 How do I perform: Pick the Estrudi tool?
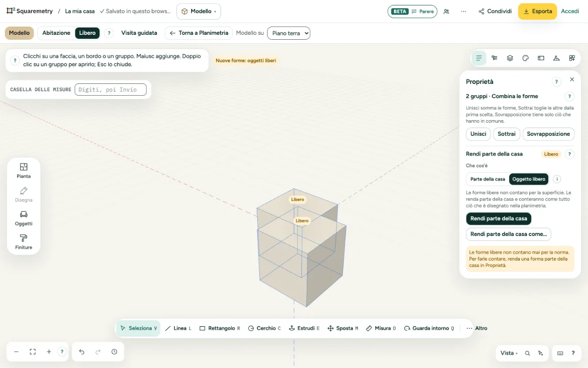304,328
